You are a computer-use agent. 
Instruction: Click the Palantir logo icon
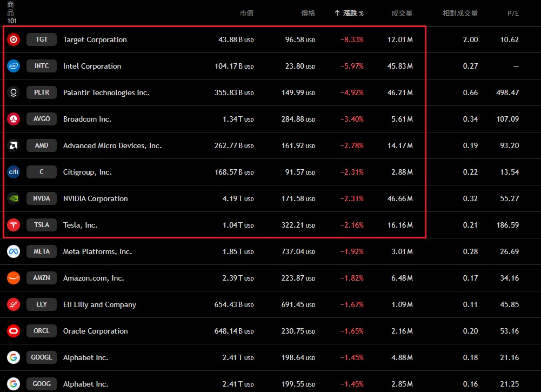[x=14, y=92]
